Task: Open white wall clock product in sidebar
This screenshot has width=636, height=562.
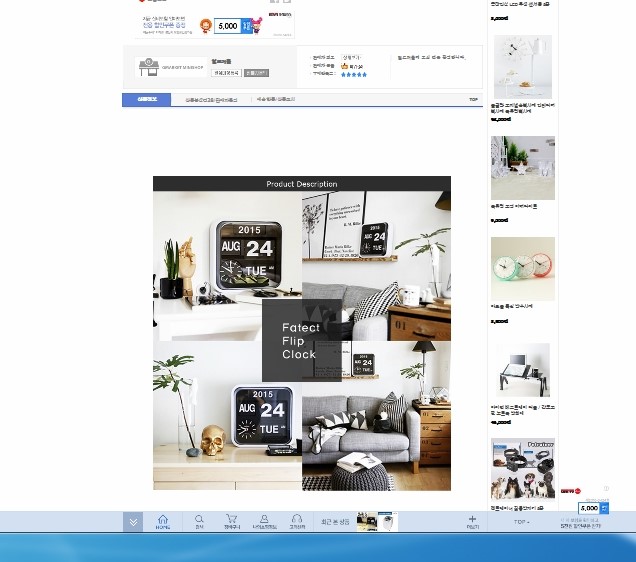Action: (523, 66)
